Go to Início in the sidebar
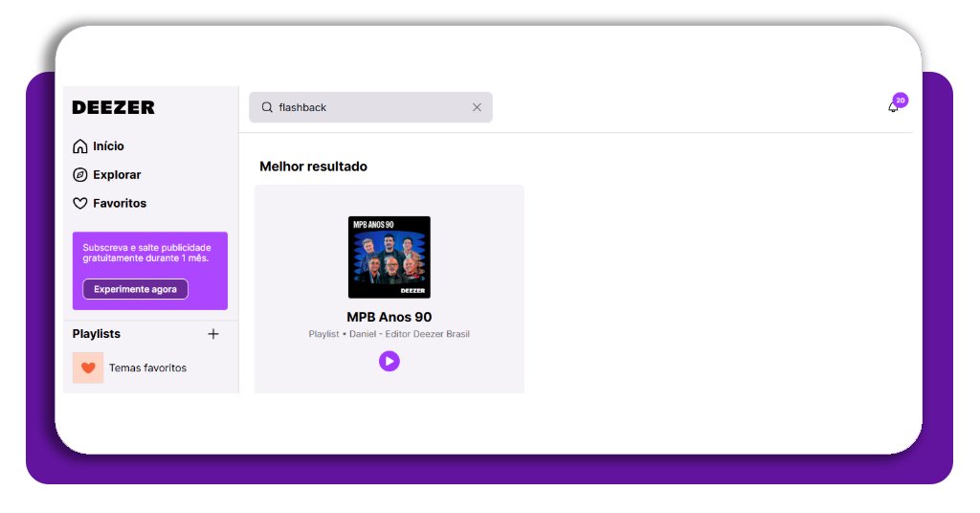Viewport: 980px width, 513px height. click(108, 146)
